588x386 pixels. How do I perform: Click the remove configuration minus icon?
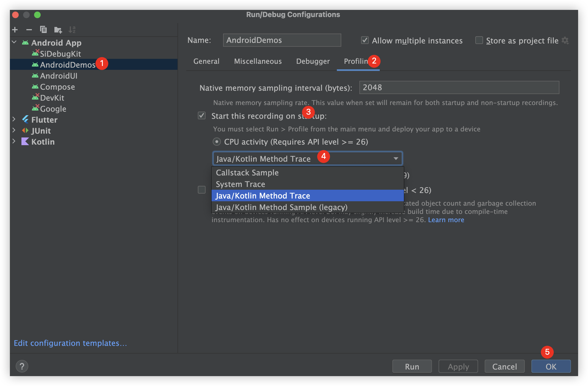pyautogui.click(x=29, y=30)
